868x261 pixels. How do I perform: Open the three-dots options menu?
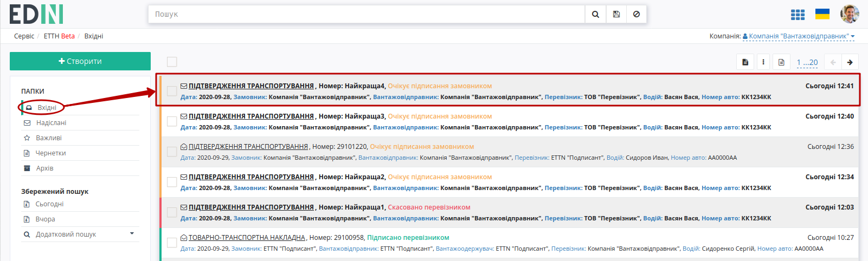[763, 62]
